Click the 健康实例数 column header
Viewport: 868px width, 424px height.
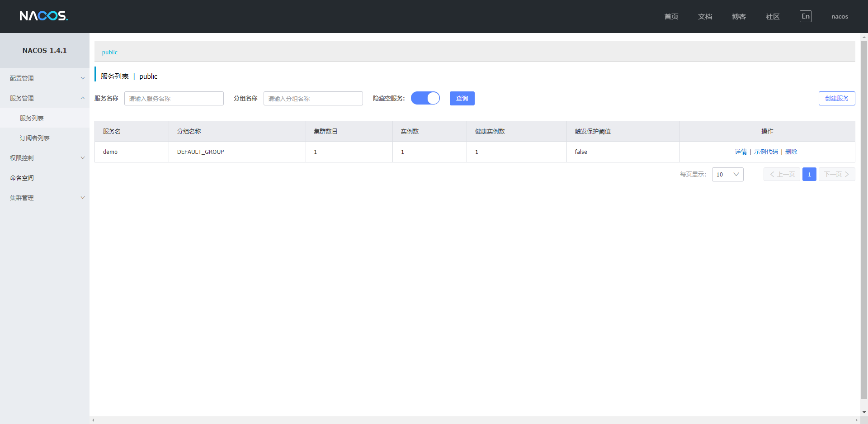(x=517, y=131)
